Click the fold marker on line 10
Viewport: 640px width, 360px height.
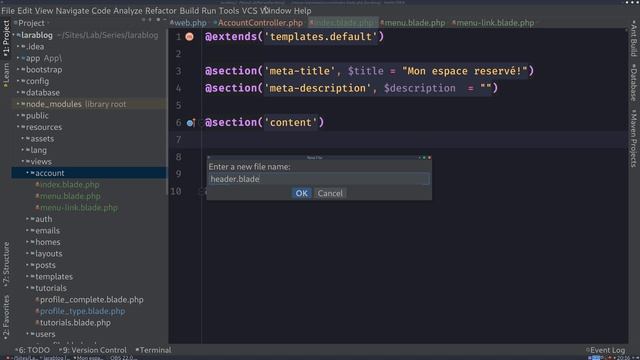(x=201, y=191)
